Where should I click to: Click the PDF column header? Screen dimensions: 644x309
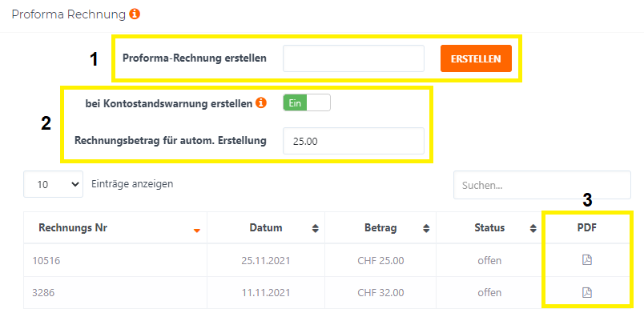pyautogui.click(x=587, y=228)
